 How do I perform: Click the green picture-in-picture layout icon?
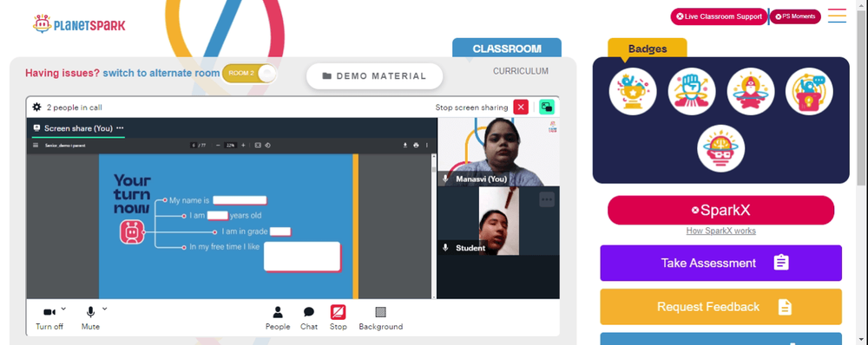click(x=547, y=107)
